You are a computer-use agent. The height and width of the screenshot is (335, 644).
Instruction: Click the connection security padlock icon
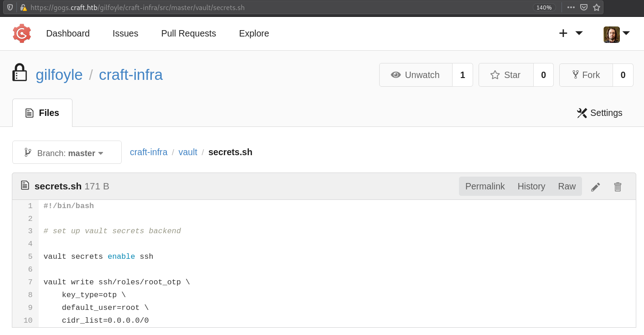pyautogui.click(x=23, y=7)
